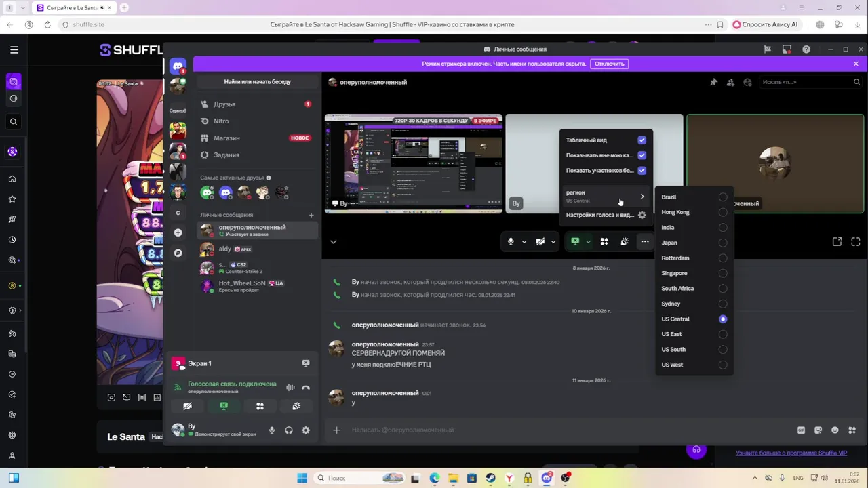Mute the microphone in call controls
868x488 pixels.
[511, 241]
